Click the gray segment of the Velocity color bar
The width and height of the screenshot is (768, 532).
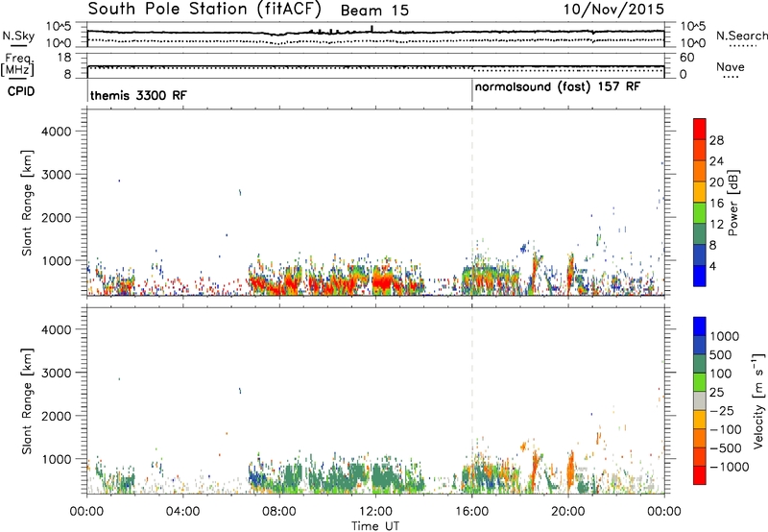coord(700,401)
